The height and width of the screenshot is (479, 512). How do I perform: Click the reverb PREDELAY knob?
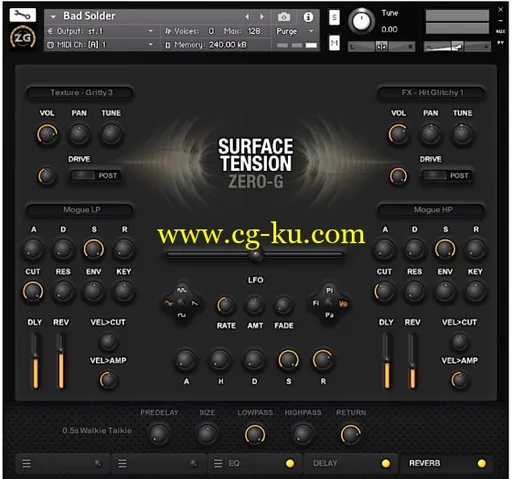[159, 434]
